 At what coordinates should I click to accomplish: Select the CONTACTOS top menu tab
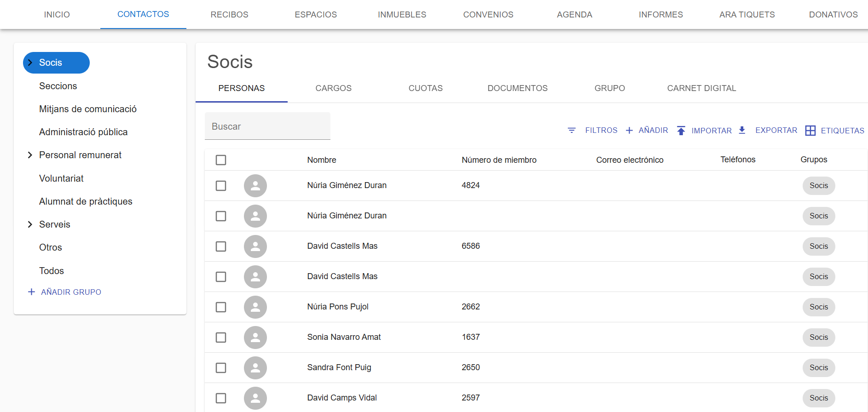click(x=143, y=14)
